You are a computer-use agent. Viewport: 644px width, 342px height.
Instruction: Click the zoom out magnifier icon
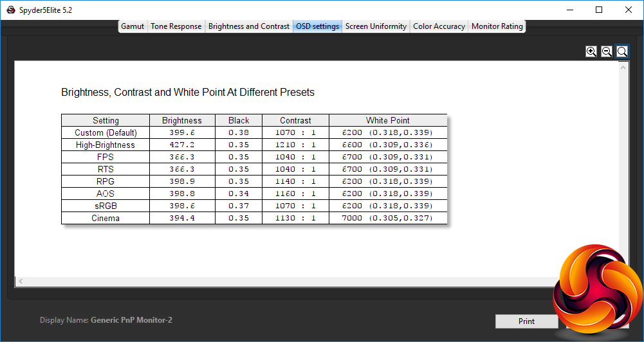607,51
